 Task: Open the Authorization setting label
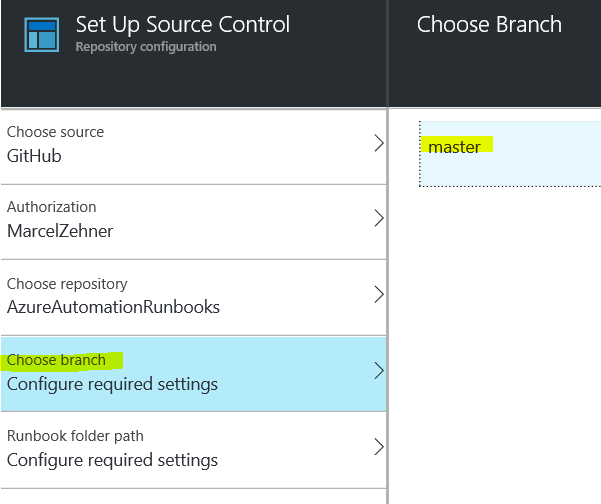52,207
